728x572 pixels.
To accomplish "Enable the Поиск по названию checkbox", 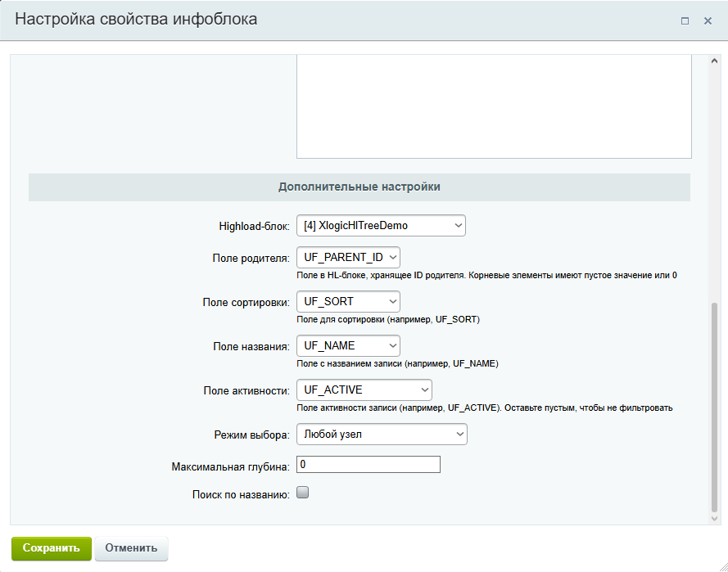I will (x=303, y=492).
